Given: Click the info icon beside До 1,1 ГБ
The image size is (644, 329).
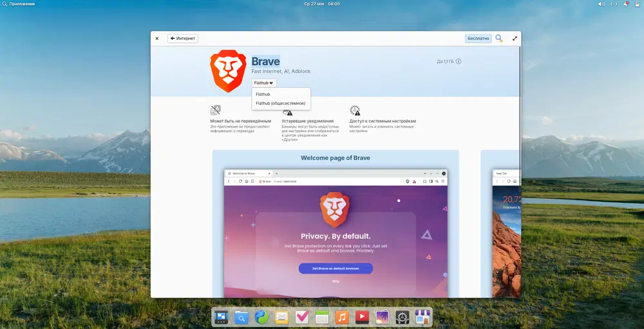Looking at the screenshot, I should (459, 62).
